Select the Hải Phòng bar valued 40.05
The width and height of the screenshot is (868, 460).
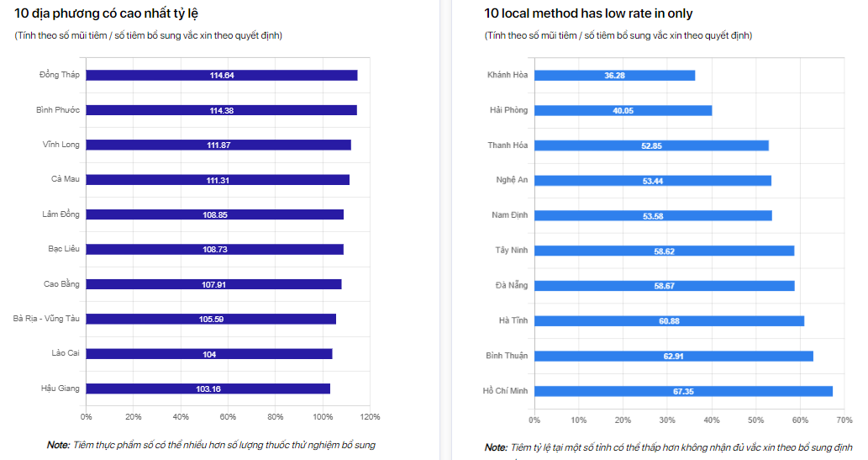pyautogui.click(x=623, y=110)
